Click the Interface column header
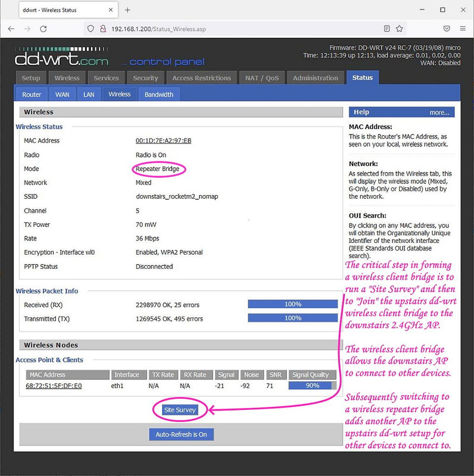Screen dimensions: 474x476 (129, 375)
